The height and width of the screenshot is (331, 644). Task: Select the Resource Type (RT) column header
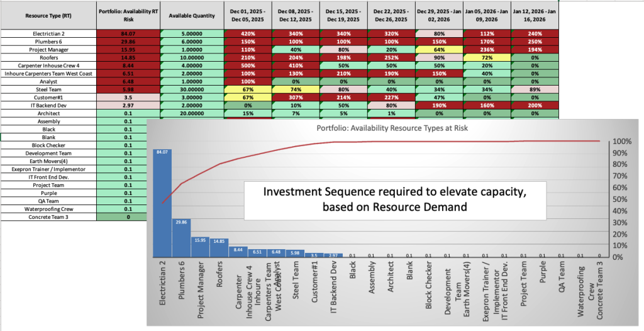(48, 14)
